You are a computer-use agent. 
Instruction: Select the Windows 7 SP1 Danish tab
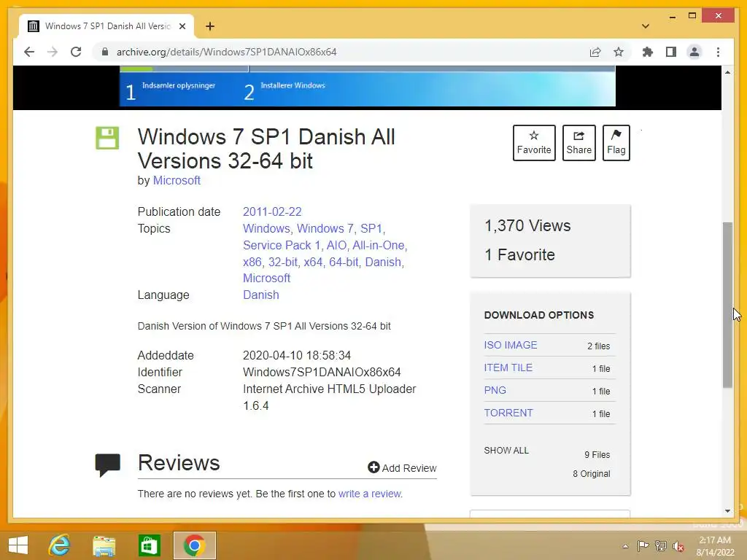[x=107, y=26]
